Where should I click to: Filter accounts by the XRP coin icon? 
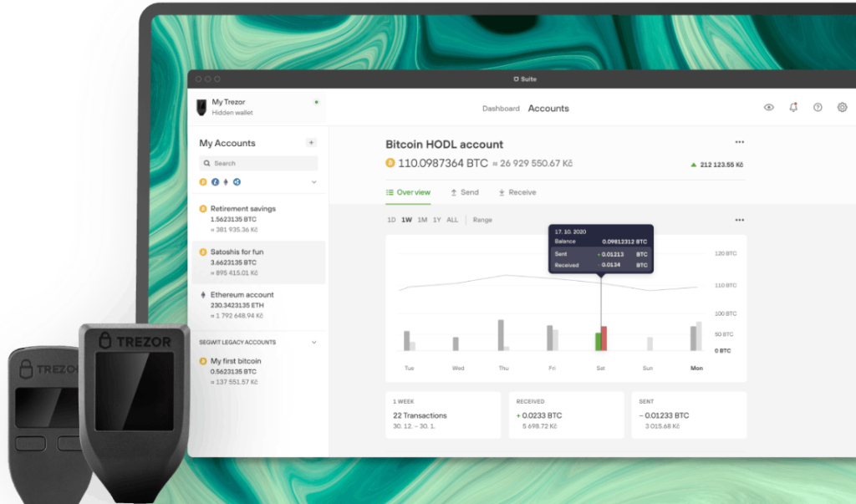tap(237, 181)
